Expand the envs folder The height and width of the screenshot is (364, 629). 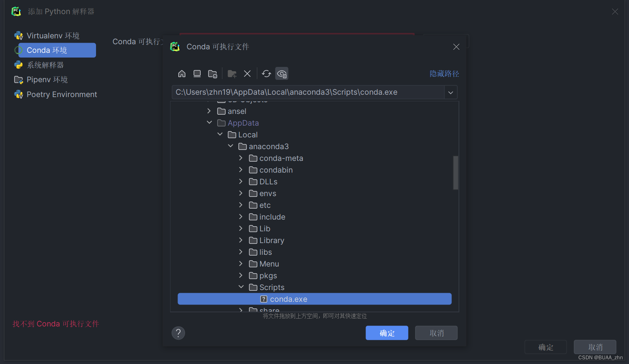coord(241,193)
